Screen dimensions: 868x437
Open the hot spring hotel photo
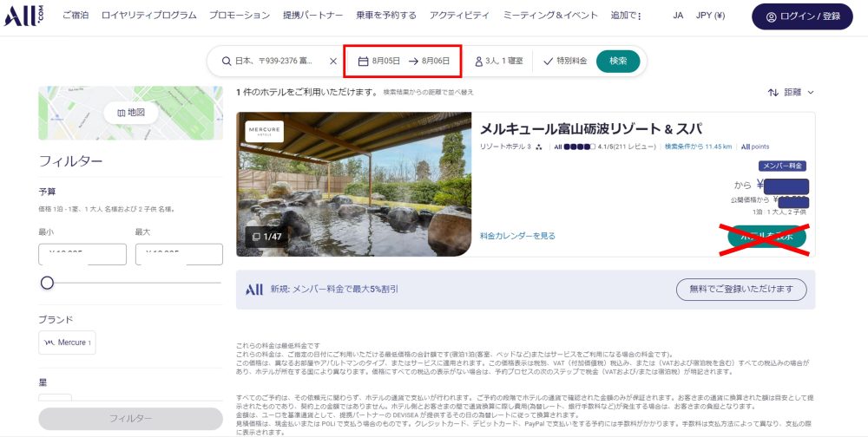(x=354, y=185)
